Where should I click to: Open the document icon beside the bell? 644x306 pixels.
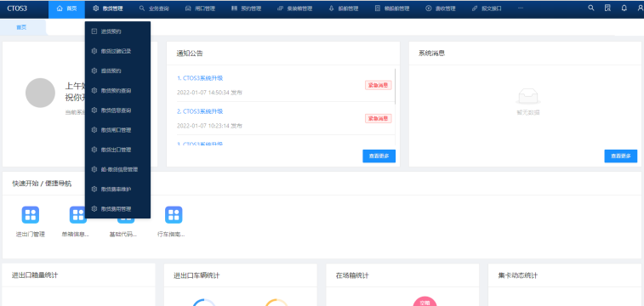click(x=607, y=8)
